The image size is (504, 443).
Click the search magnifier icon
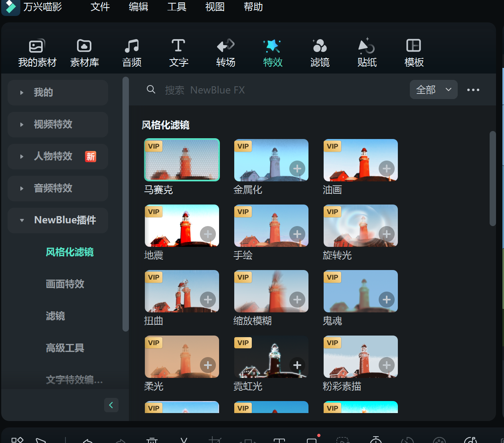point(151,89)
